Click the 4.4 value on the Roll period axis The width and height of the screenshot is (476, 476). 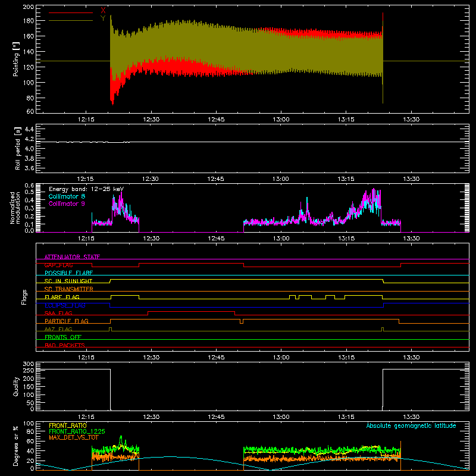click(x=29, y=129)
